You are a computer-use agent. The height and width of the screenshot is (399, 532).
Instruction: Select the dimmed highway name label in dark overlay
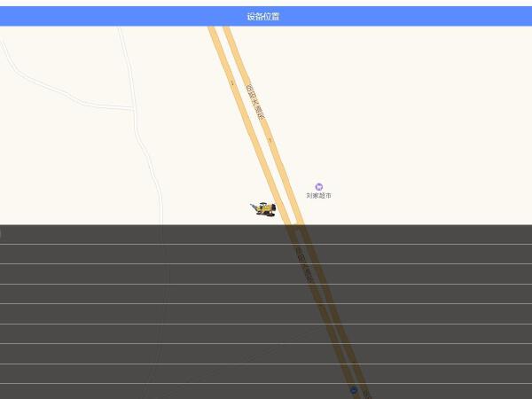tap(303, 264)
